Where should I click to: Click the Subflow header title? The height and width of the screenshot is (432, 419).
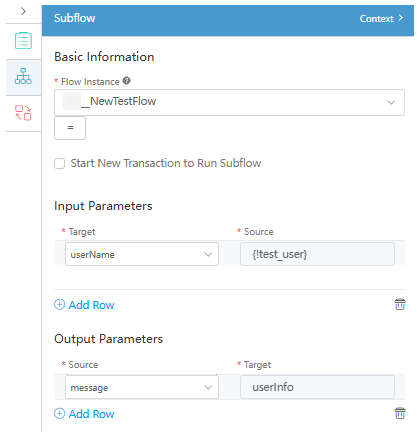coord(75,18)
